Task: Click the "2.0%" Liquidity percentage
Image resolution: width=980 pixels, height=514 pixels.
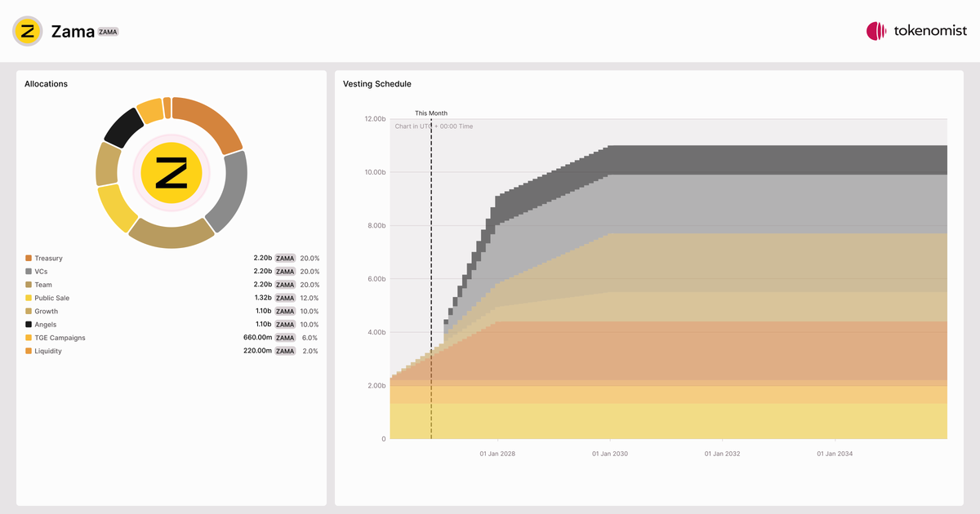Action: click(x=311, y=351)
